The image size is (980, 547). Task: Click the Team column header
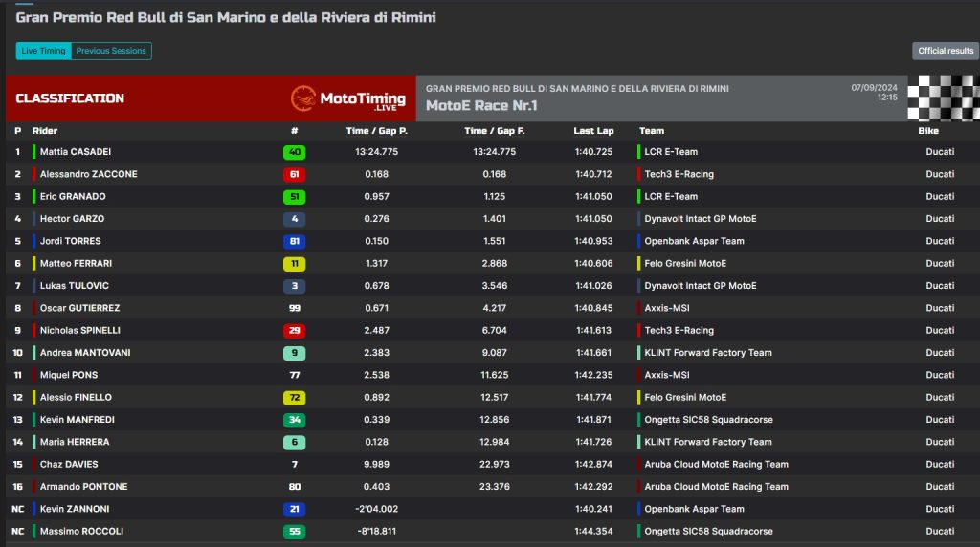click(x=652, y=130)
